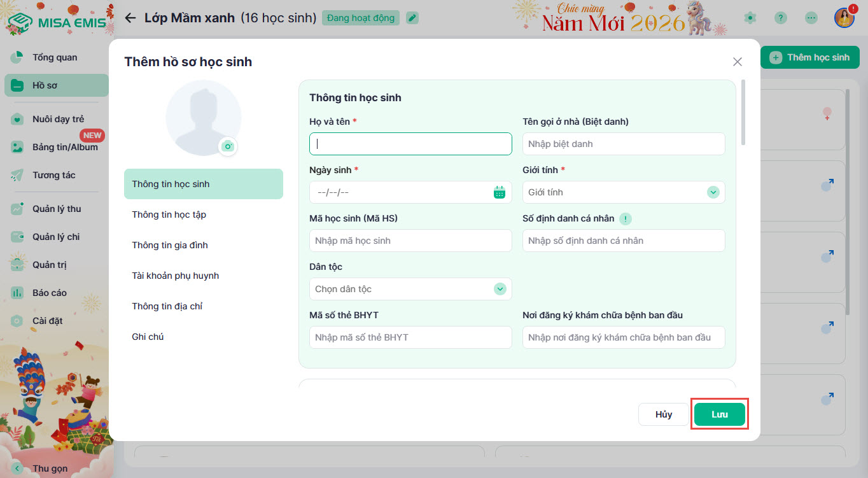Screen dimensions: 868x478
Task: Open the calendar picker for Ngày sinh
Action: (x=500, y=192)
